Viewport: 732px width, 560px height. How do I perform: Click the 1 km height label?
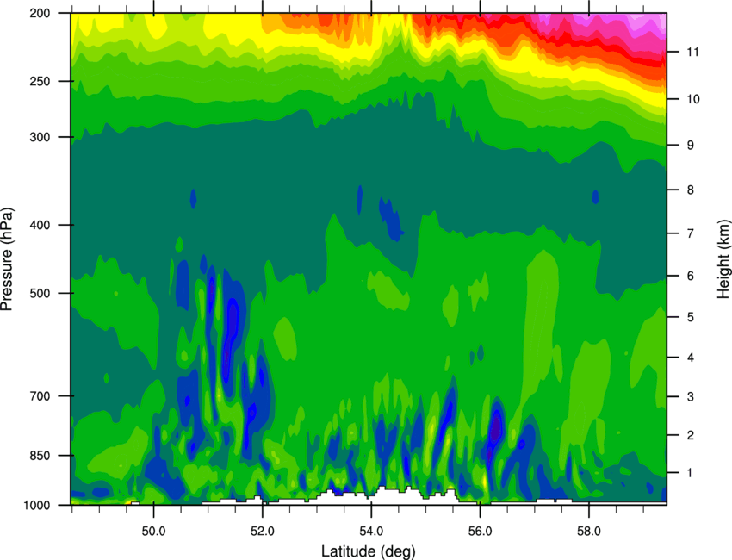coord(691,473)
